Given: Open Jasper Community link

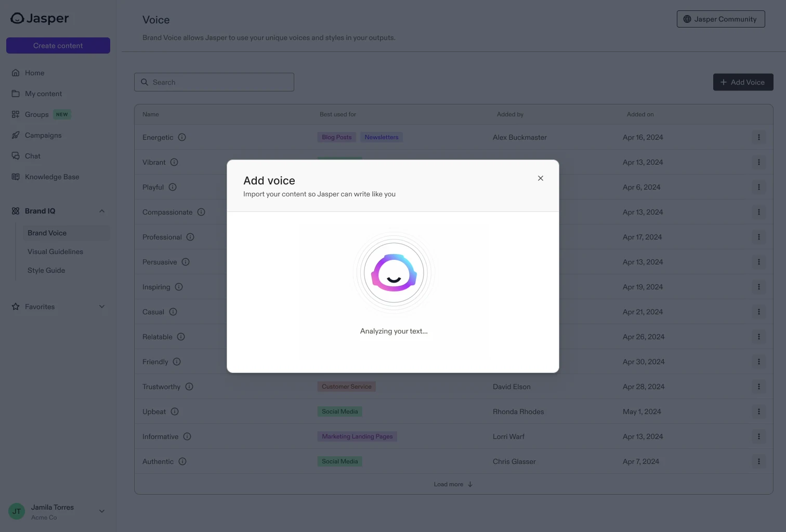Looking at the screenshot, I should coord(720,19).
